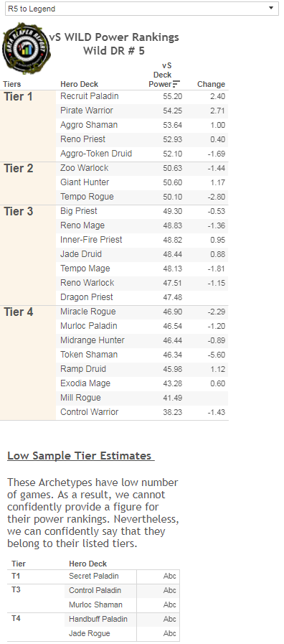Click the Recruit Paladin row
The height and width of the screenshot is (644, 284).
click(142, 96)
